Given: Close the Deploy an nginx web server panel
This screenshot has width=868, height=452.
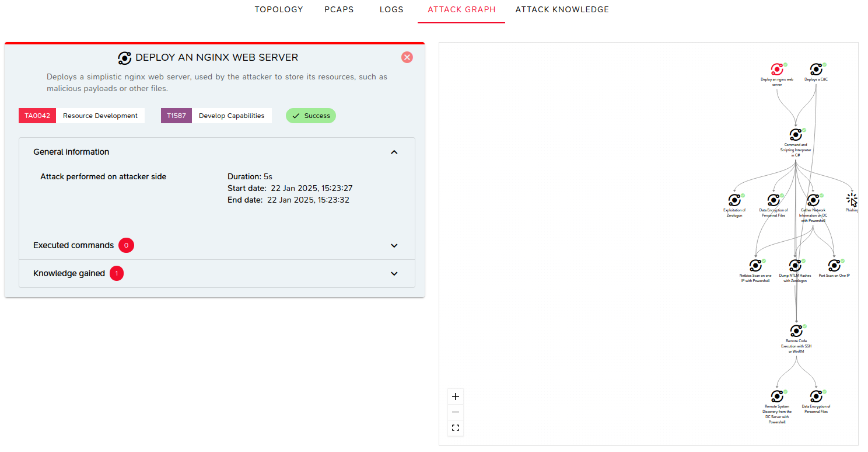Looking at the screenshot, I should (407, 57).
